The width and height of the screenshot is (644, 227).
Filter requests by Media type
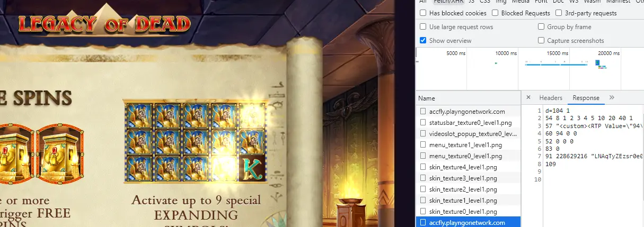pos(521,2)
